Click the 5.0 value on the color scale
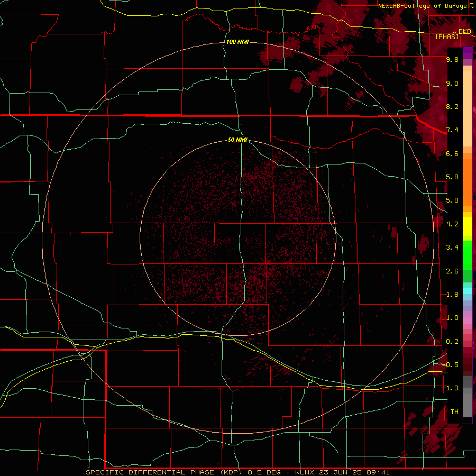The height and width of the screenshot is (476, 476). click(452, 200)
